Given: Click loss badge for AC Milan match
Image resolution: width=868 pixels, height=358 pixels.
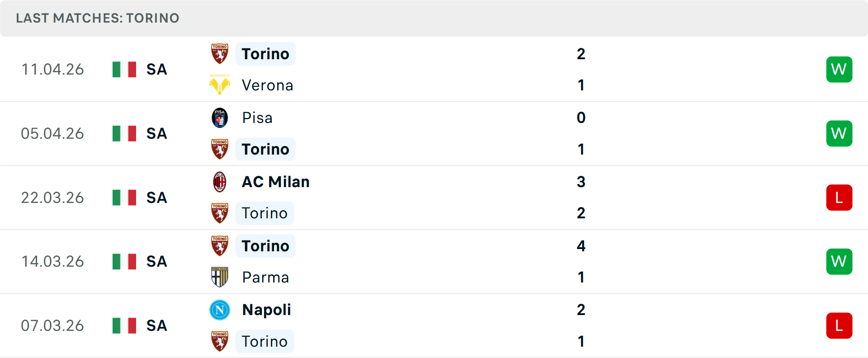Looking at the screenshot, I should pos(839,198).
